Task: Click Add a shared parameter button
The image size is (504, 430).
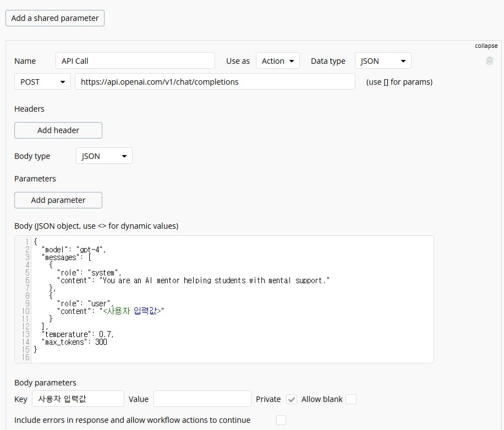Action: tap(55, 18)
